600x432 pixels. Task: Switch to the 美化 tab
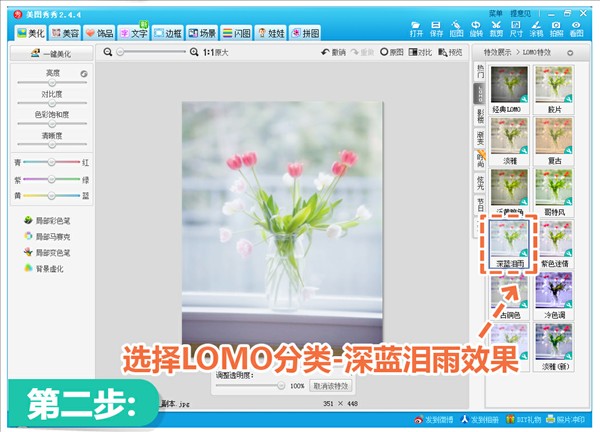(31, 33)
